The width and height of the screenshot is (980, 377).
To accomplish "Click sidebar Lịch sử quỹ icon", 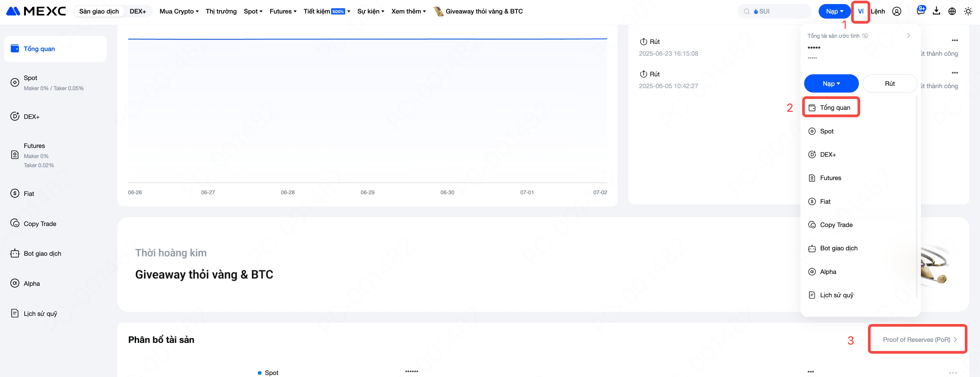I will coord(15,313).
